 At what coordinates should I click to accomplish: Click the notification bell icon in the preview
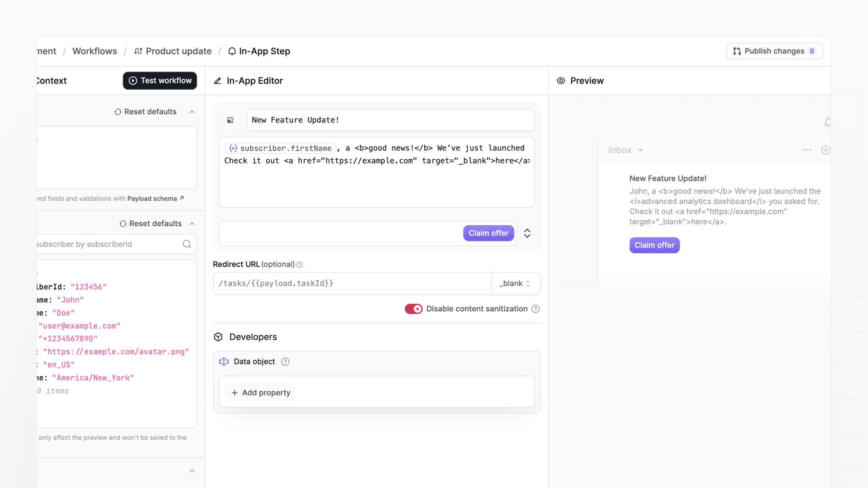coord(827,122)
